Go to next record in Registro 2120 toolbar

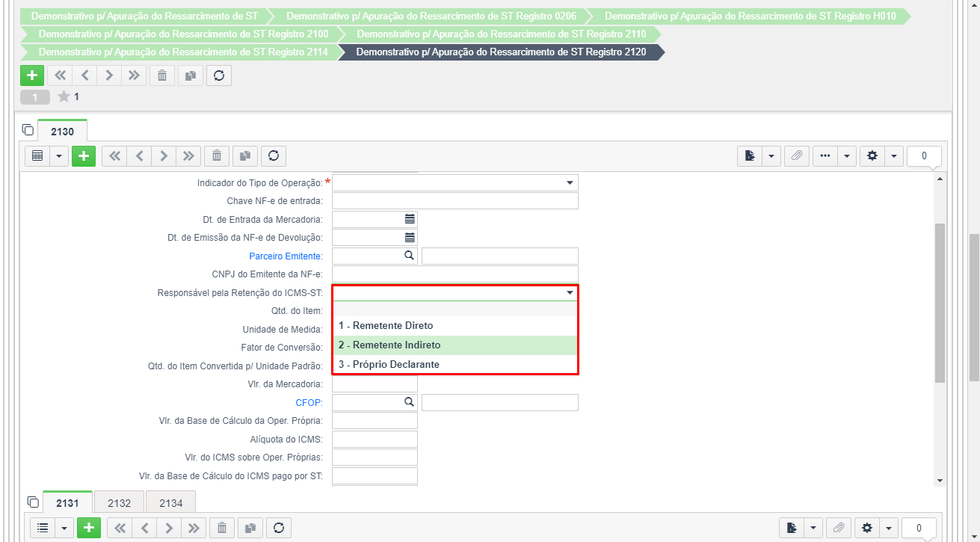click(109, 76)
